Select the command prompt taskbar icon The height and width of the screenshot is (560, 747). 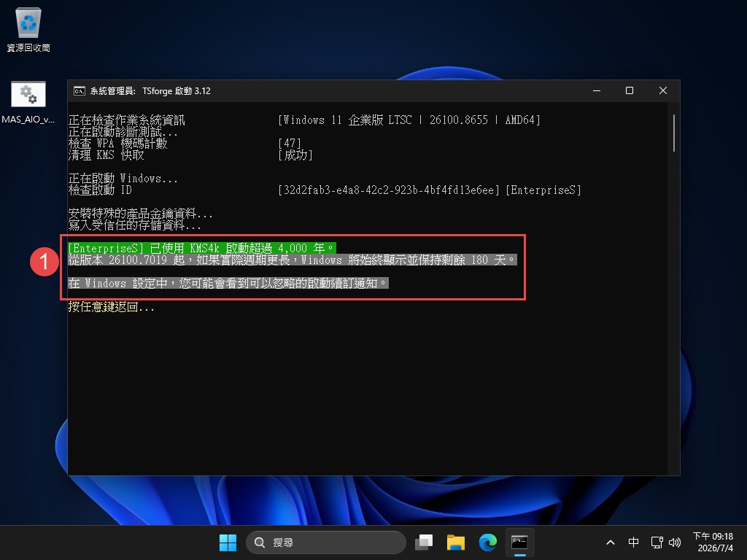[x=519, y=542]
